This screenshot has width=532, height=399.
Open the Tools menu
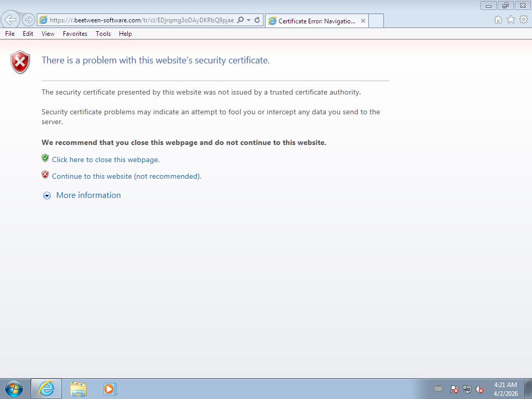click(x=103, y=34)
